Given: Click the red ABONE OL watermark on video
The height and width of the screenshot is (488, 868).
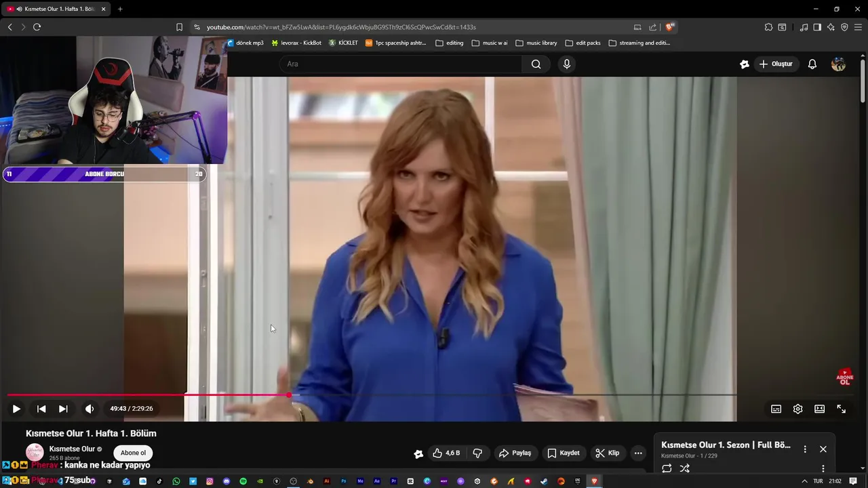Looking at the screenshot, I should pyautogui.click(x=845, y=378).
